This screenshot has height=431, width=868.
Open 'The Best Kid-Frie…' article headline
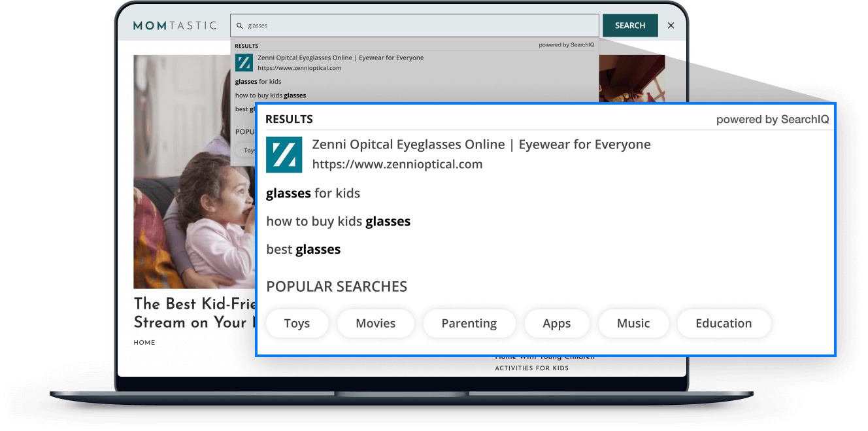tap(194, 313)
